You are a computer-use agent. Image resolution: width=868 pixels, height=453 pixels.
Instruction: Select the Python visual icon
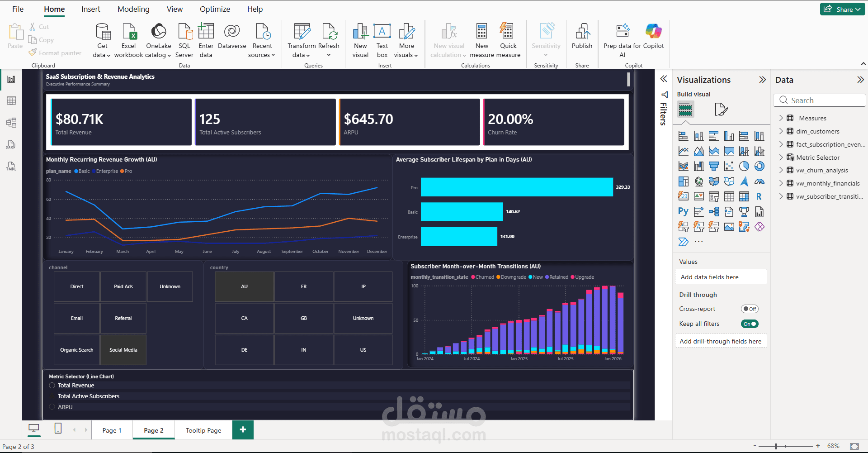click(683, 211)
